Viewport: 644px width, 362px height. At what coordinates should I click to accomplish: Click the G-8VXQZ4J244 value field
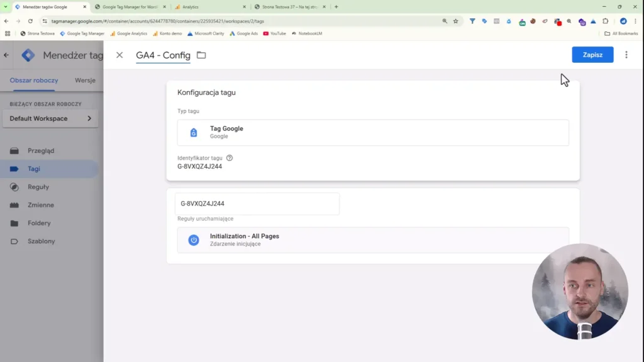point(257,204)
